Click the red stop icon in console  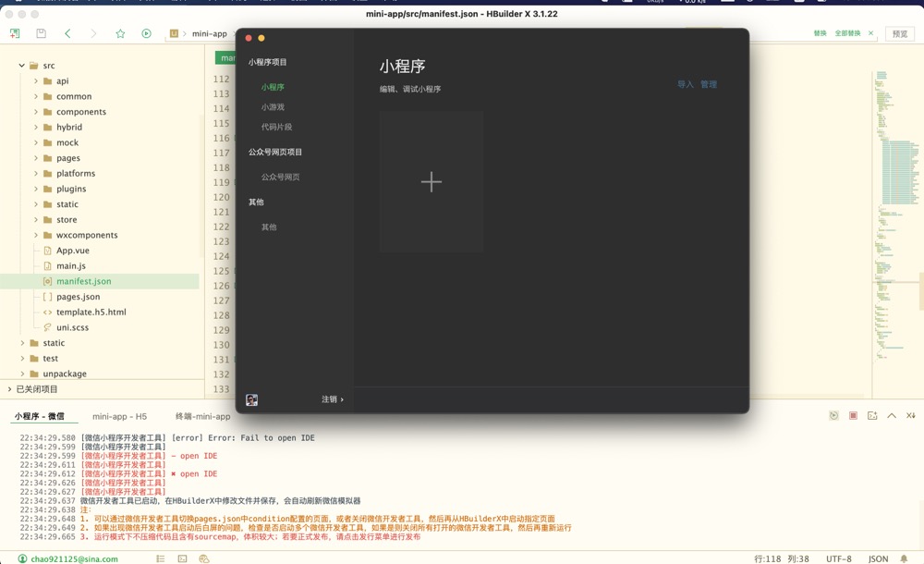pos(853,416)
